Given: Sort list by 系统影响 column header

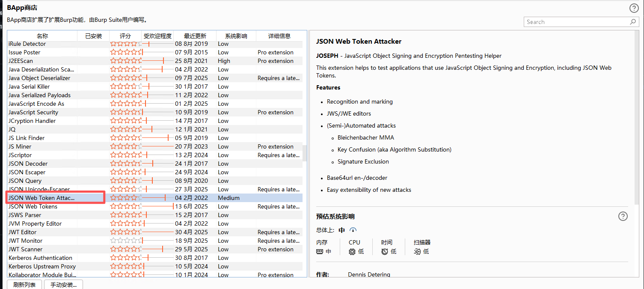Looking at the screenshot, I should 236,36.
